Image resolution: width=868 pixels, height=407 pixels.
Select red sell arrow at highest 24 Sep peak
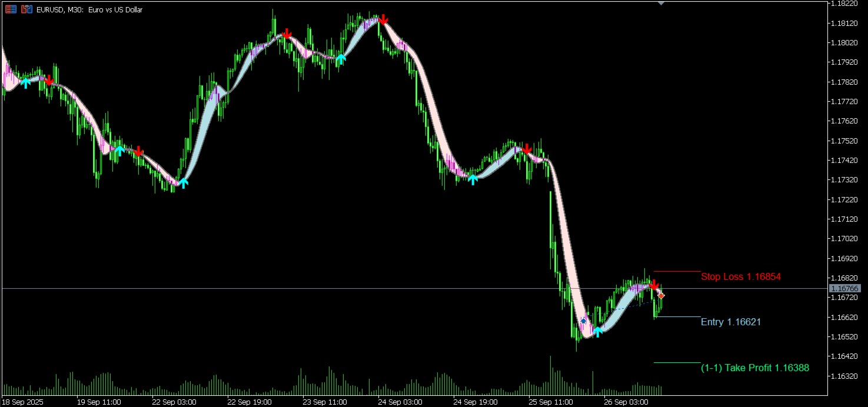[383, 19]
